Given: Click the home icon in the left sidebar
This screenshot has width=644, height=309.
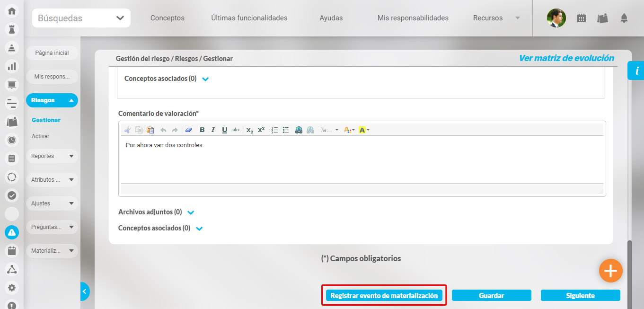Looking at the screenshot, I should [12, 11].
